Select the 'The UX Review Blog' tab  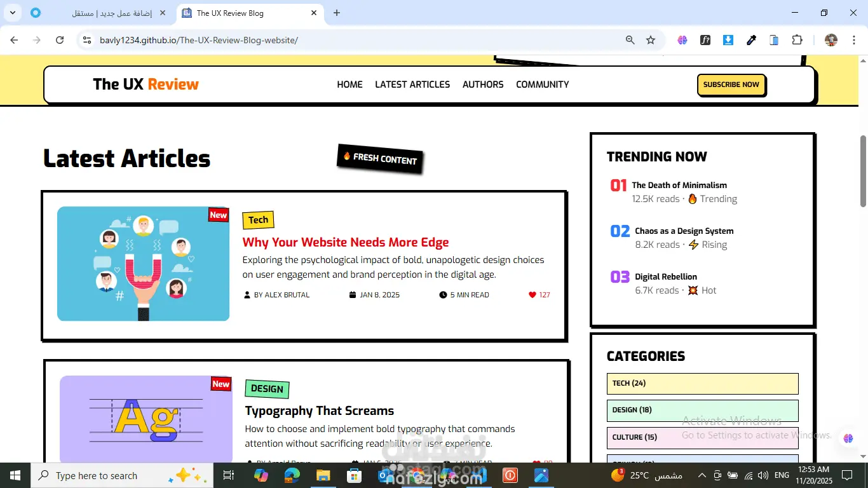tap(250, 13)
